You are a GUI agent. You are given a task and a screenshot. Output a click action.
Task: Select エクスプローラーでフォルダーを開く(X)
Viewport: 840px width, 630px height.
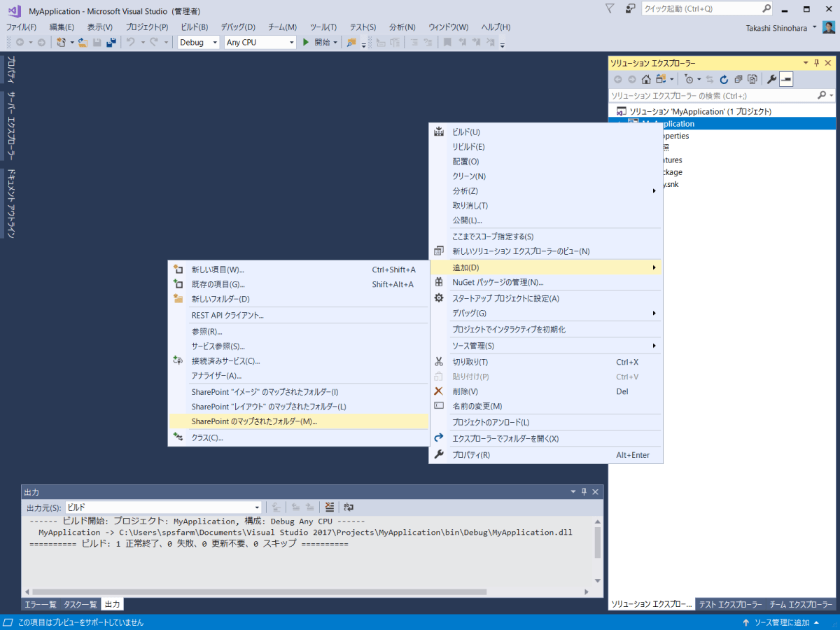(546, 438)
